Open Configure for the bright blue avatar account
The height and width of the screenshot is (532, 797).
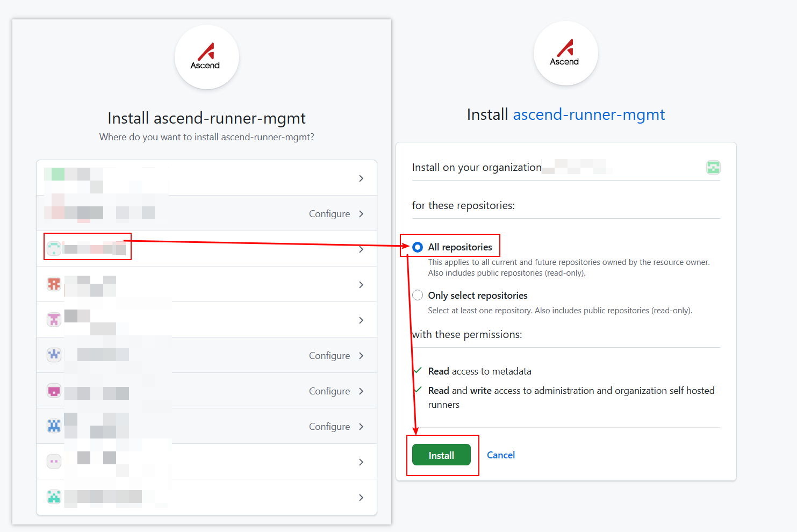tap(329, 427)
